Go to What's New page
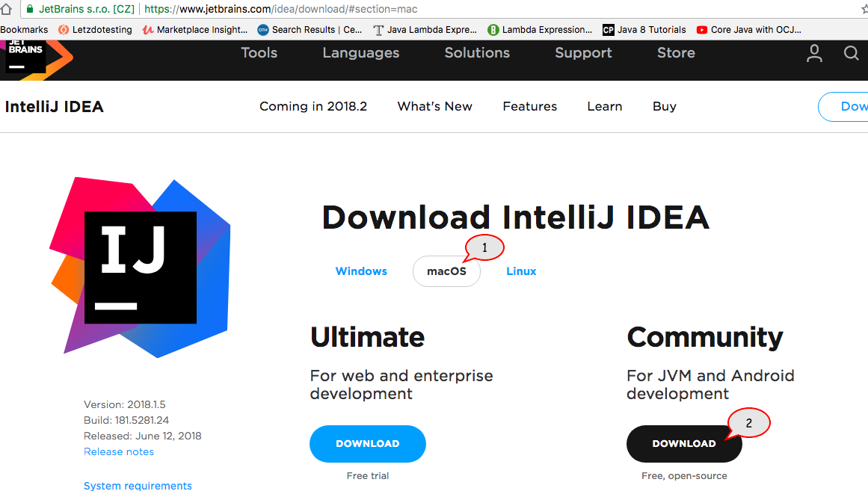868x497 pixels. (434, 106)
